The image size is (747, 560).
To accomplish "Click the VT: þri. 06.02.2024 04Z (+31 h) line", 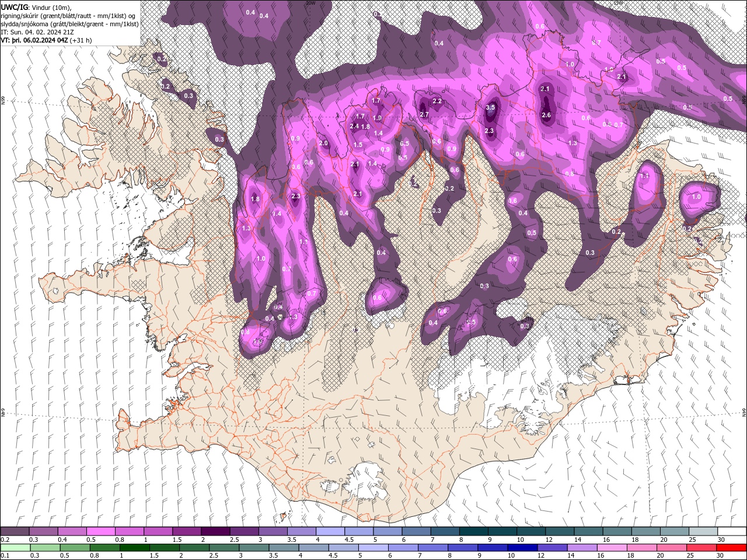I will pos(46,40).
